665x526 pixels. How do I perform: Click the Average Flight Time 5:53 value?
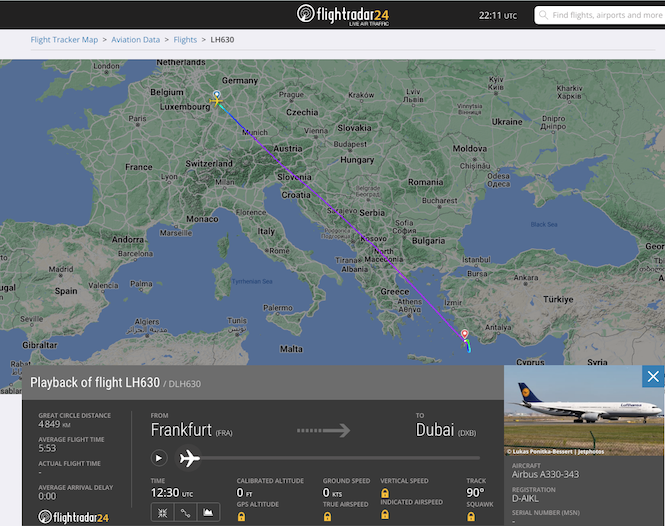[47, 448]
